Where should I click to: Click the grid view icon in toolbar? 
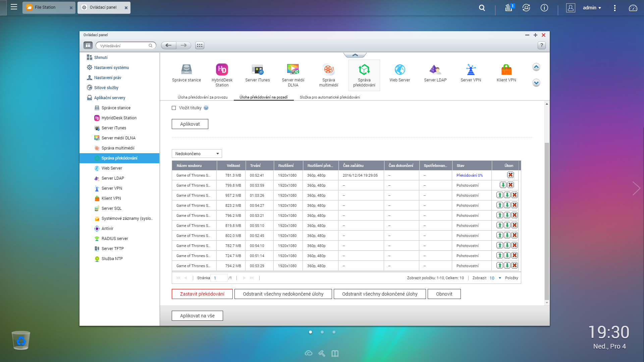click(200, 46)
